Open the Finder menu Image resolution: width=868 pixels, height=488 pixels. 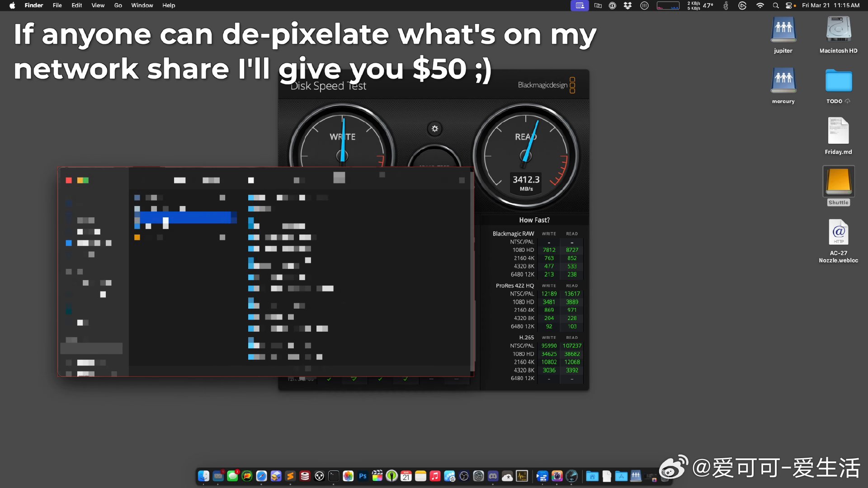(34, 5)
